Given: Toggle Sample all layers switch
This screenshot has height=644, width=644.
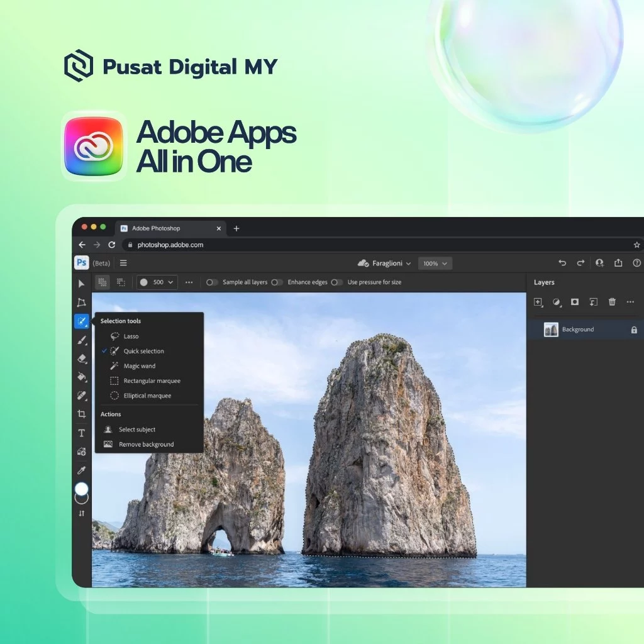Looking at the screenshot, I should (x=212, y=282).
